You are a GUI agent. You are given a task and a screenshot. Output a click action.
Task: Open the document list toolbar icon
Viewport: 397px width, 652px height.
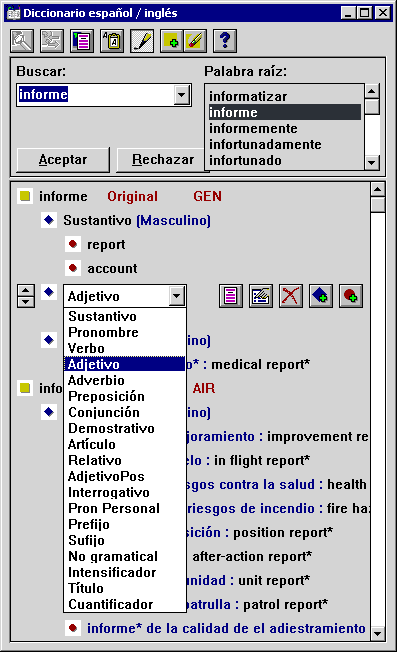coord(82,41)
